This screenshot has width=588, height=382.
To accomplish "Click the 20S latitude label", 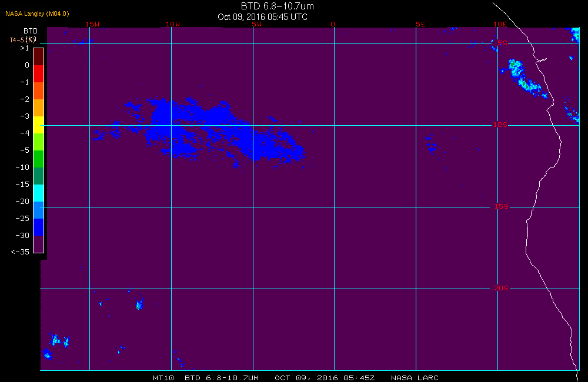I will tap(502, 289).
